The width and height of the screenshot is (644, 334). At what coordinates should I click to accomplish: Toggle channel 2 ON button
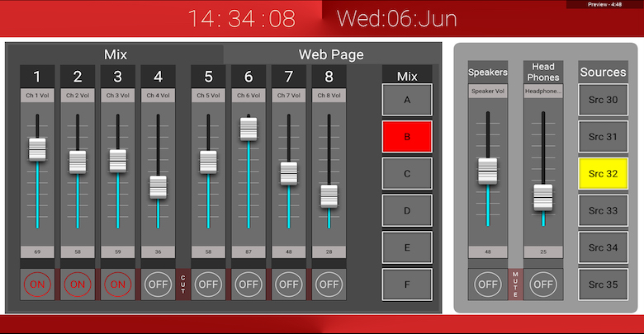pos(78,285)
